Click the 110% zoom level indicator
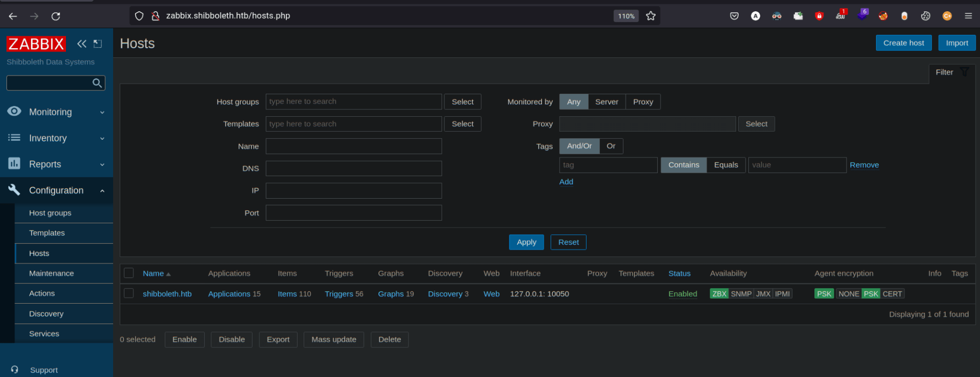The height and width of the screenshot is (377, 980). click(626, 16)
